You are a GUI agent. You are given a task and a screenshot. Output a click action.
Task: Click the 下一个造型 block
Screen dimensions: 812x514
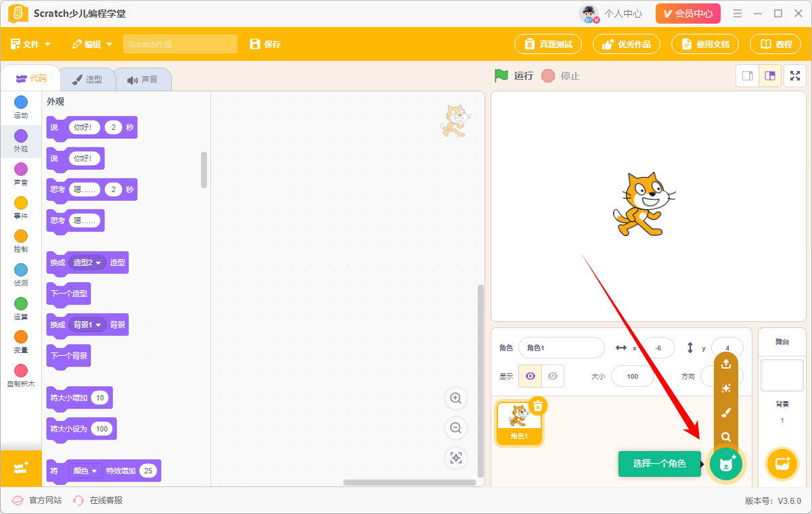click(x=68, y=294)
